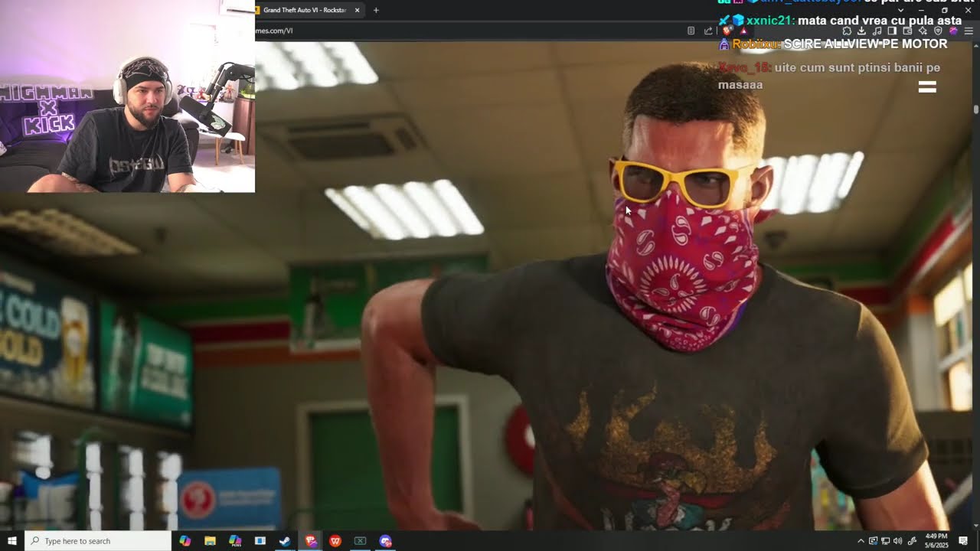Click the browser address bar URL

click(274, 31)
